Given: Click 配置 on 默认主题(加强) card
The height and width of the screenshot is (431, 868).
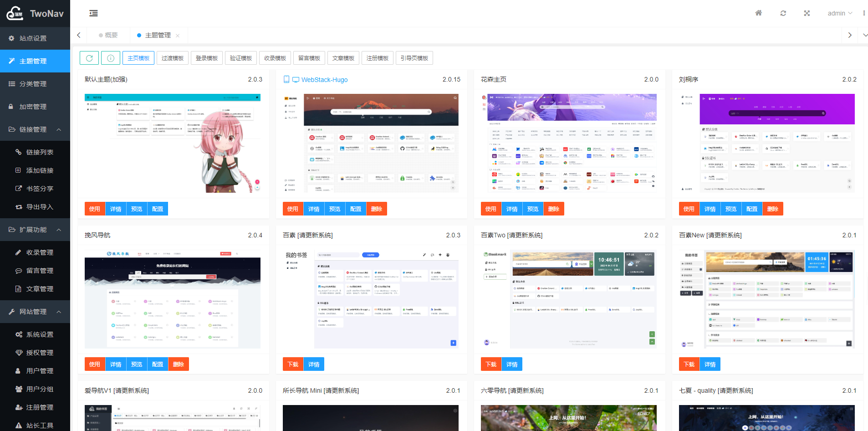Looking at the screenshot, I should tap(158, 209).
